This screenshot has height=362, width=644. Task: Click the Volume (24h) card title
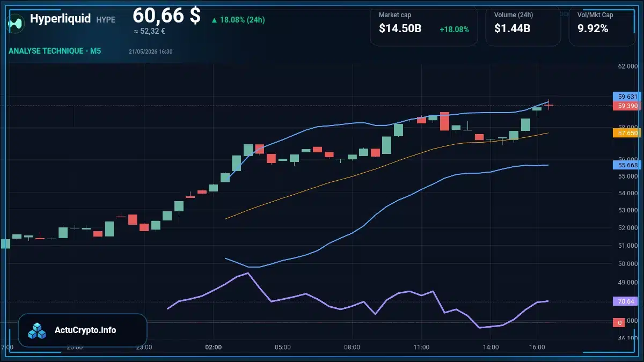point(513,15)
